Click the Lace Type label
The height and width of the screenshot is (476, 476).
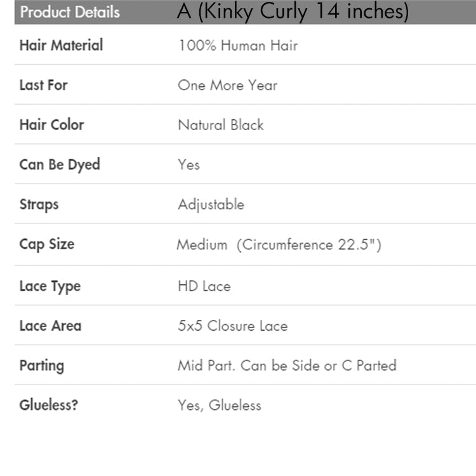point(50,286)
